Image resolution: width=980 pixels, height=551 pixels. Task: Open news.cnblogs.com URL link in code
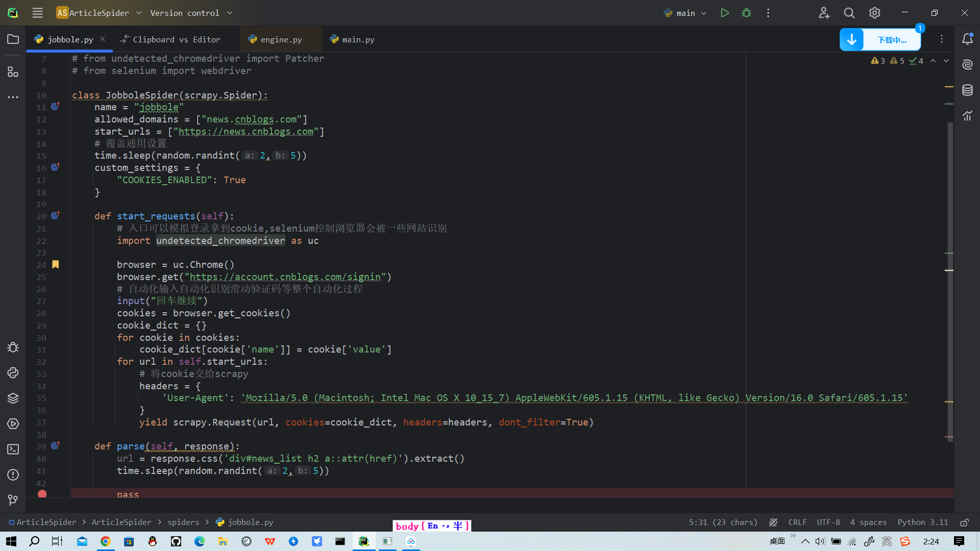point(246,131)
